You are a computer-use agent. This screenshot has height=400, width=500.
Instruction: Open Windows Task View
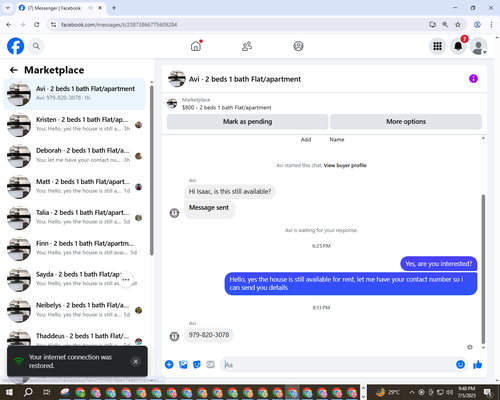(47, 392)
